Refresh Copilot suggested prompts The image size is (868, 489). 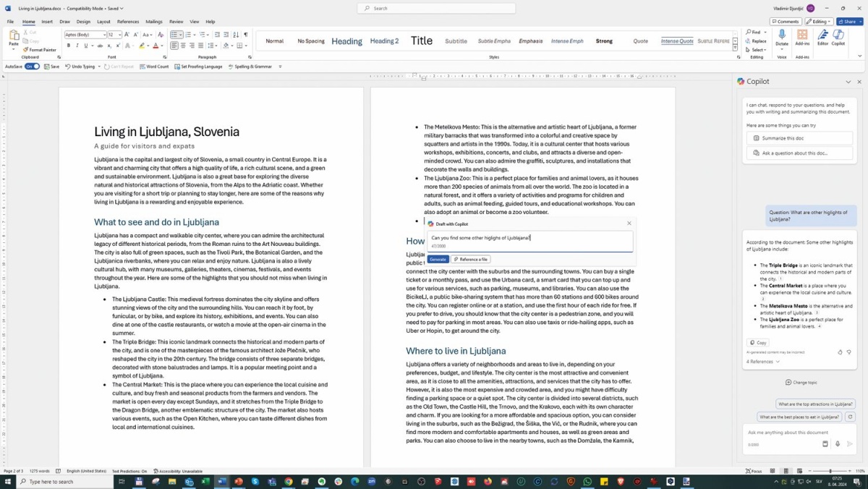pos(850,417)
